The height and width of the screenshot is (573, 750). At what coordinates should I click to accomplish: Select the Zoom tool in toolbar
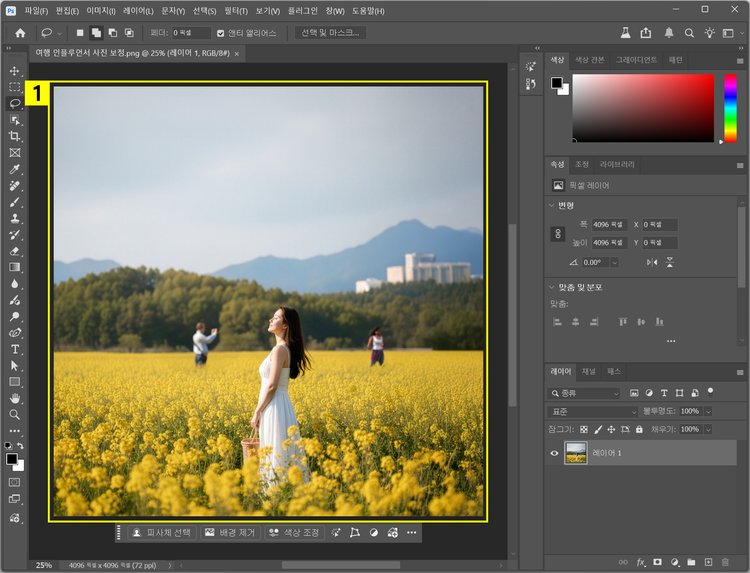coord(15,414)
